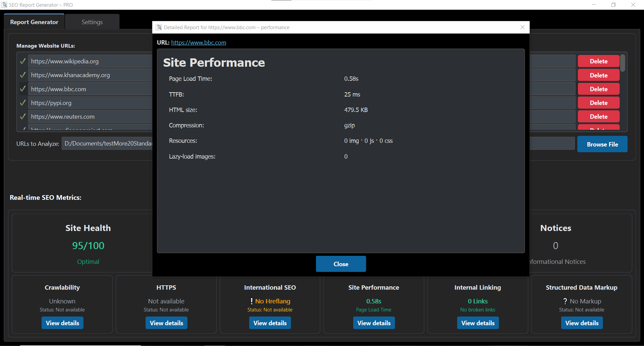Close the Detailed Report dialog with X
Screen dimensions: 644x346
pos(522,27)
